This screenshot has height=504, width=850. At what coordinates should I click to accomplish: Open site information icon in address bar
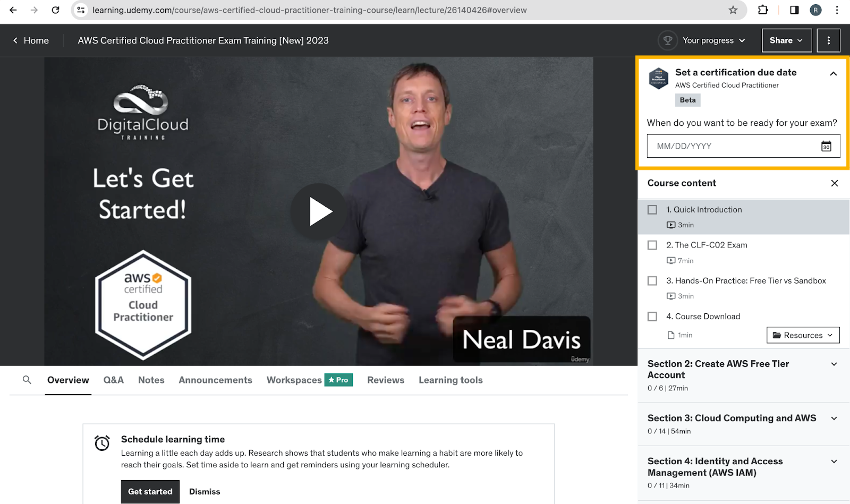[x=81, y=10]
